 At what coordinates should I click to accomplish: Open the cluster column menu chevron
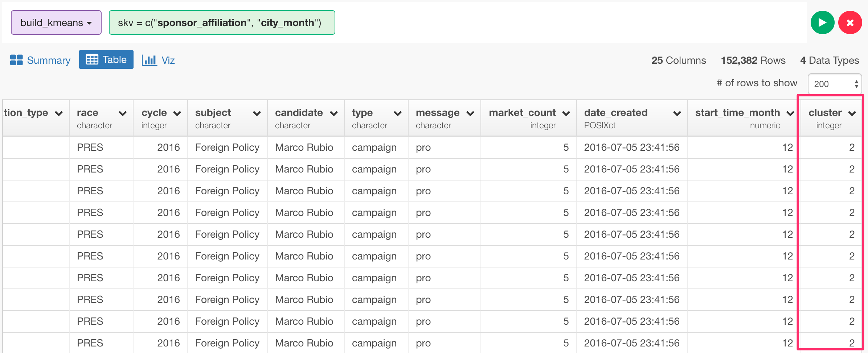click(852, 113)
